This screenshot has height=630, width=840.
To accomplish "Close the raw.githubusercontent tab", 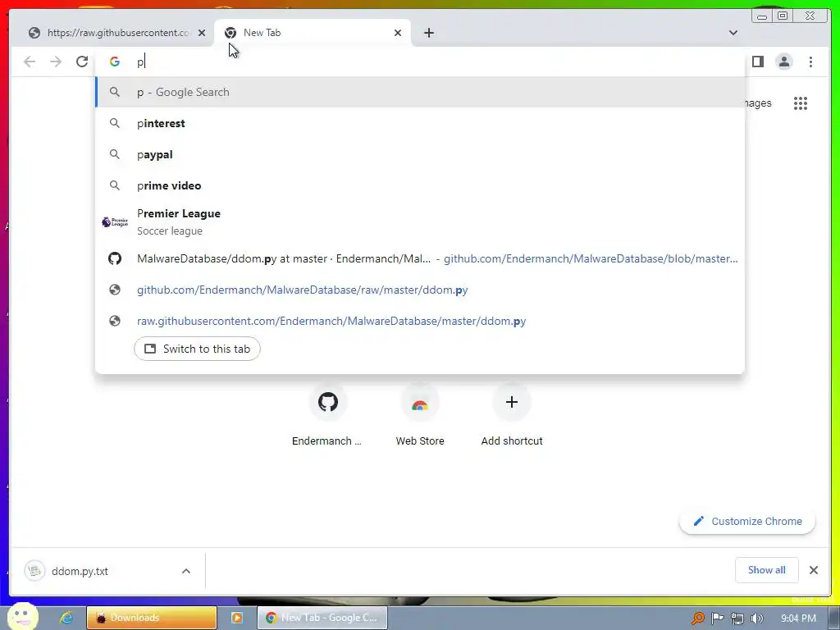I will [x=202, y=33].
